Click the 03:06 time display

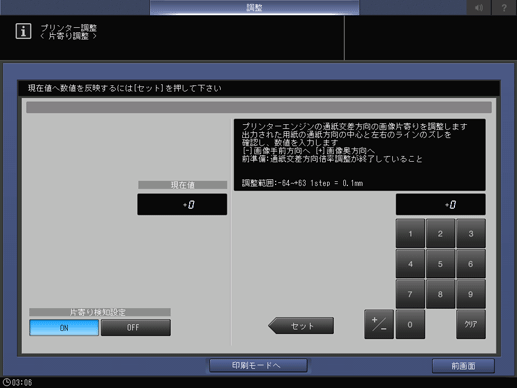coord(22,382)
